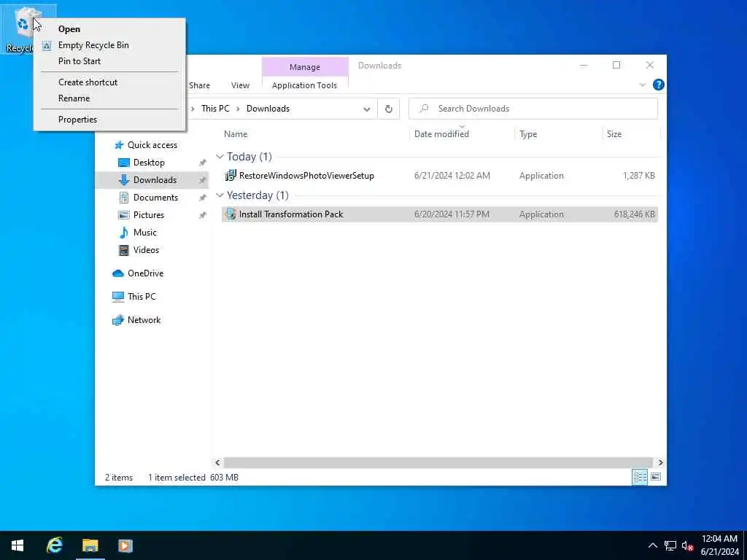Open the clock and date flyout

[719, 546]
